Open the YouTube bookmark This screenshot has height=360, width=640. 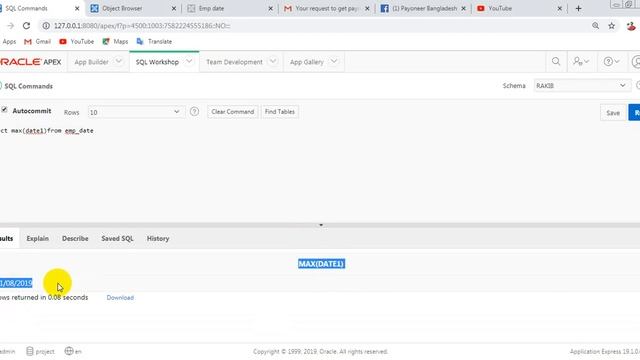[76, 41]
